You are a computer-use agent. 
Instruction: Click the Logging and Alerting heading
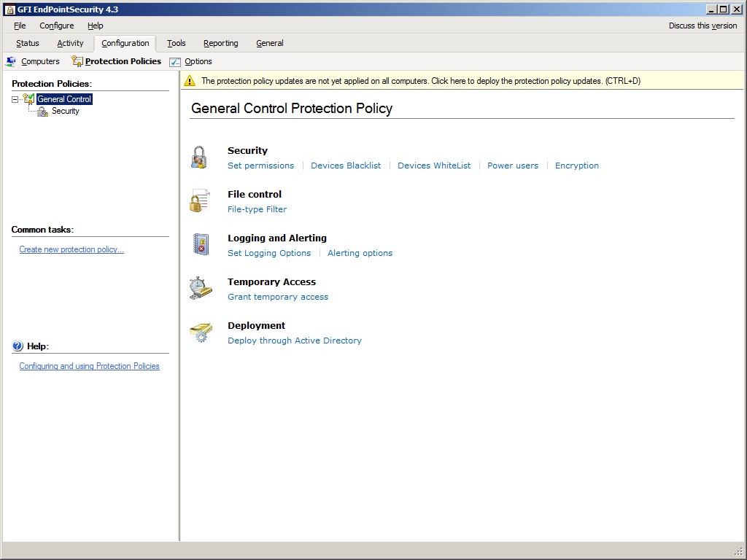pos(276,238)
